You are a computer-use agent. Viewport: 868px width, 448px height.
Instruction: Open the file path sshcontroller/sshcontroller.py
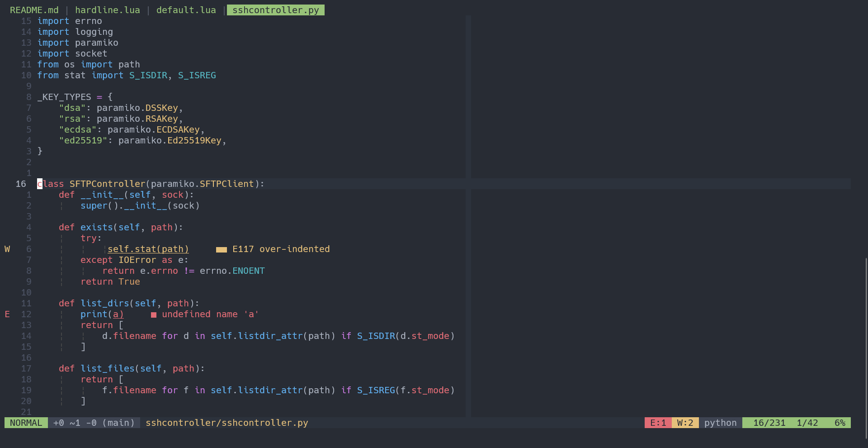tap(226, 423)
